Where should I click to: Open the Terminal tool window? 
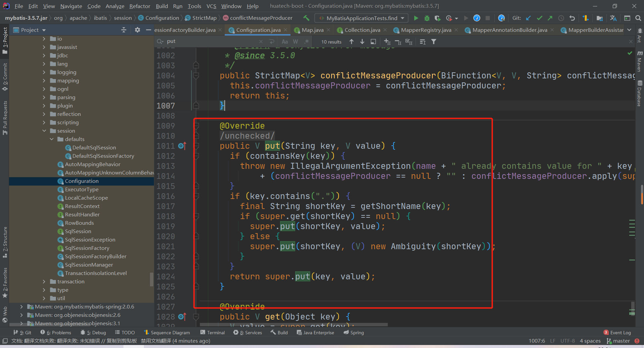pos(212,332)
